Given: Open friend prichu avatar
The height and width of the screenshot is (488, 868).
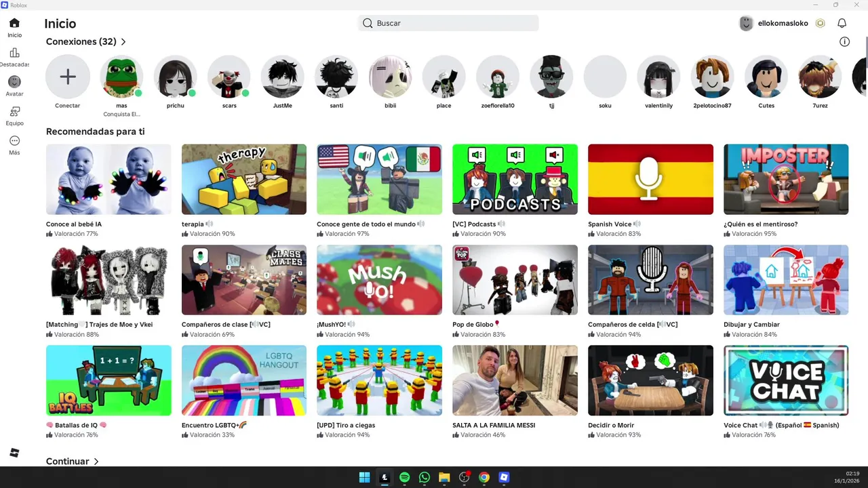Looking at the screenshot, I should (175, 77).
